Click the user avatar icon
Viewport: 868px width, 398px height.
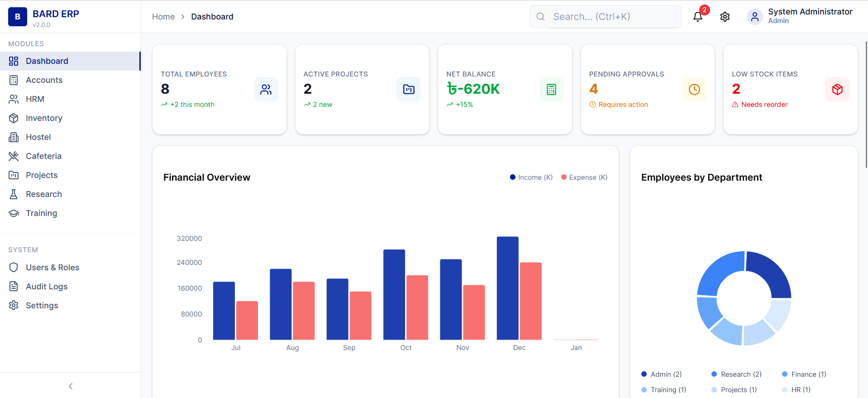(x=754, y=17)
